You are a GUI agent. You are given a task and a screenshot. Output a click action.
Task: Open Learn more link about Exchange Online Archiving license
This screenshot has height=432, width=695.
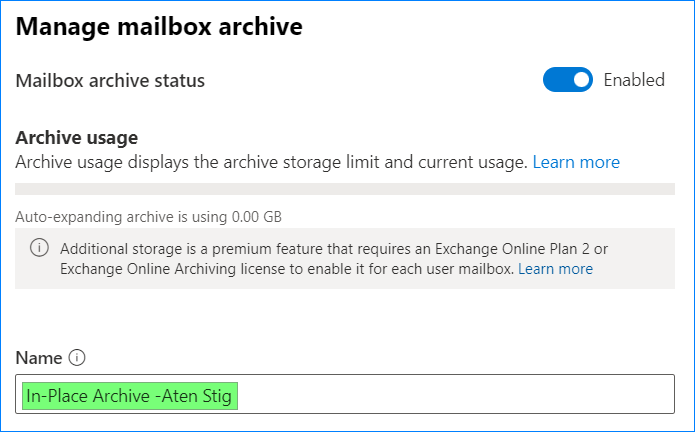tap(555, 269)
